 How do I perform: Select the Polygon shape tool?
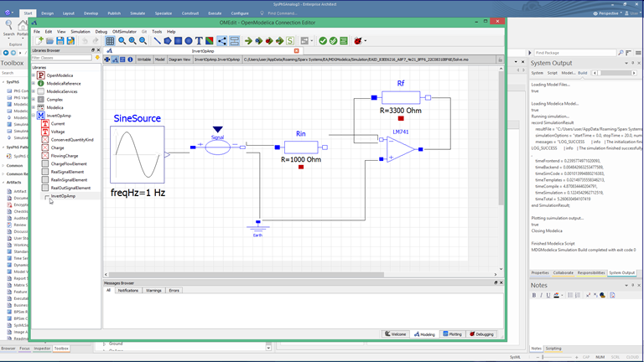[168, 40]
